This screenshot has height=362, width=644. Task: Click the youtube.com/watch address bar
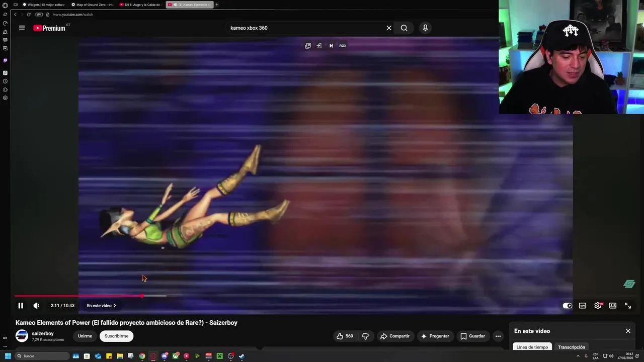tap(73, 15)
